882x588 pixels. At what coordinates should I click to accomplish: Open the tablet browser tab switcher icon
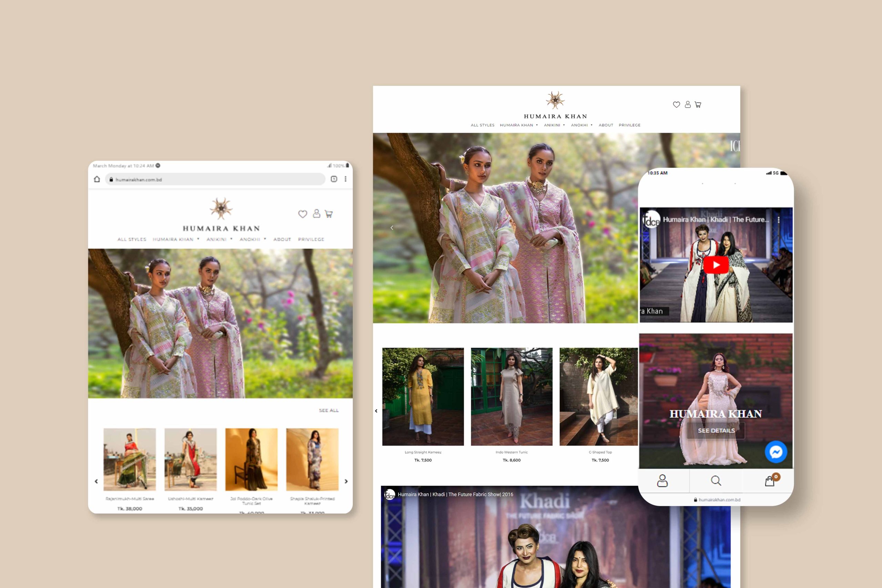pos(334,179)
